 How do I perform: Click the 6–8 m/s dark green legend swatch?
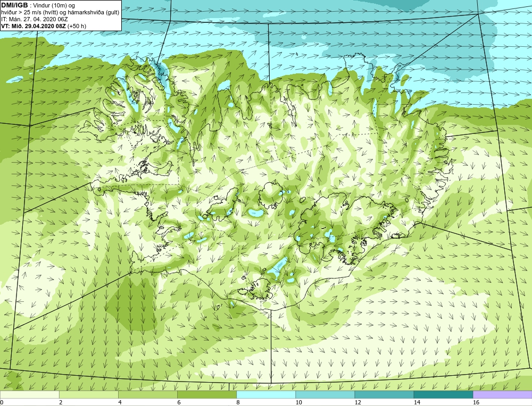[x=206, y=394]
